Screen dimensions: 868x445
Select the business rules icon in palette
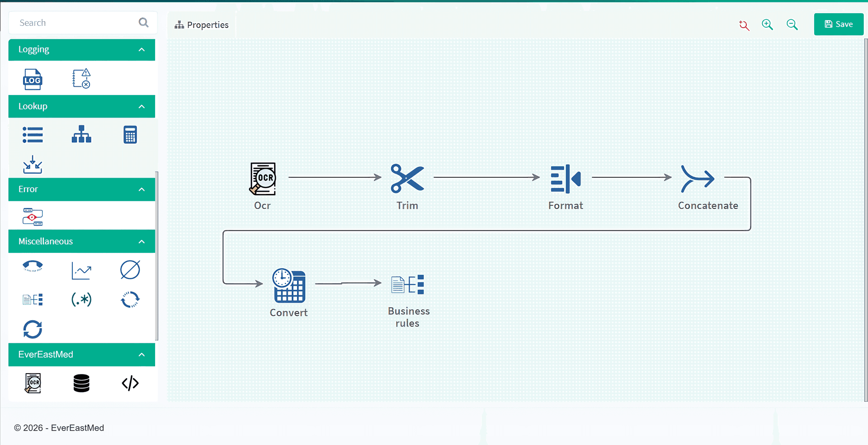pyautogui.click(x=33, y=299)
